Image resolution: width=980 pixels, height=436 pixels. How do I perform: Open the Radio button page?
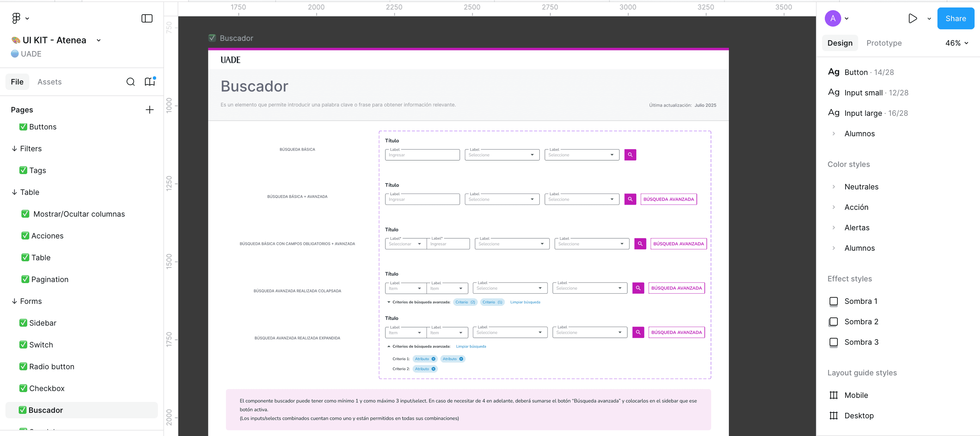click(52, 367)
